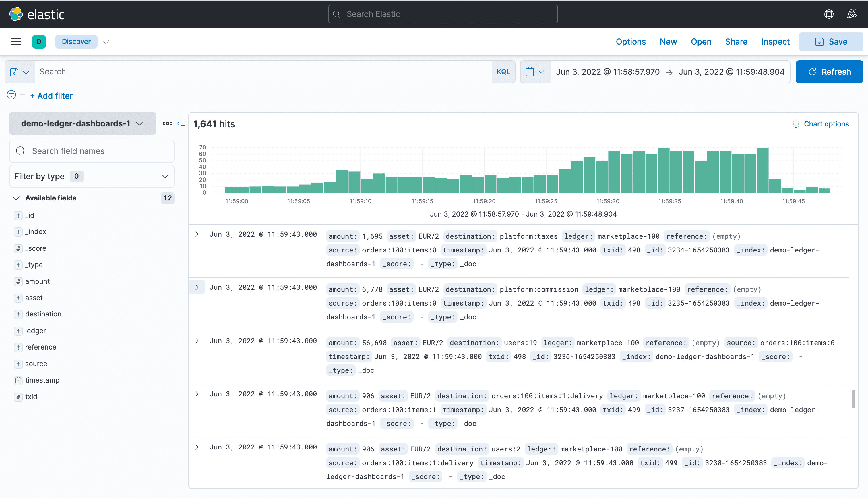Click the Add filter link
Image resolution: width=868 pixels, height=498 pixels.
[51, 96]
